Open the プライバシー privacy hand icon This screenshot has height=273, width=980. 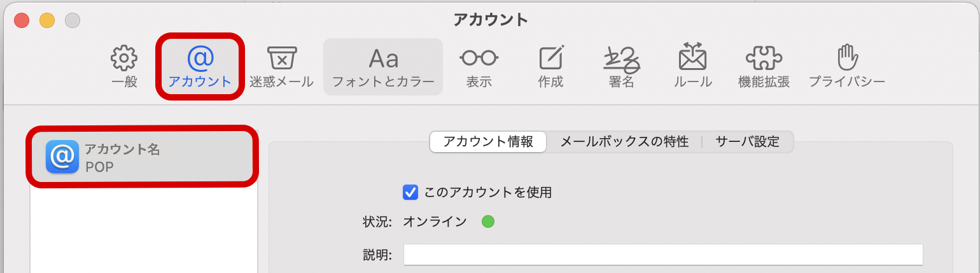pos(847,59)
